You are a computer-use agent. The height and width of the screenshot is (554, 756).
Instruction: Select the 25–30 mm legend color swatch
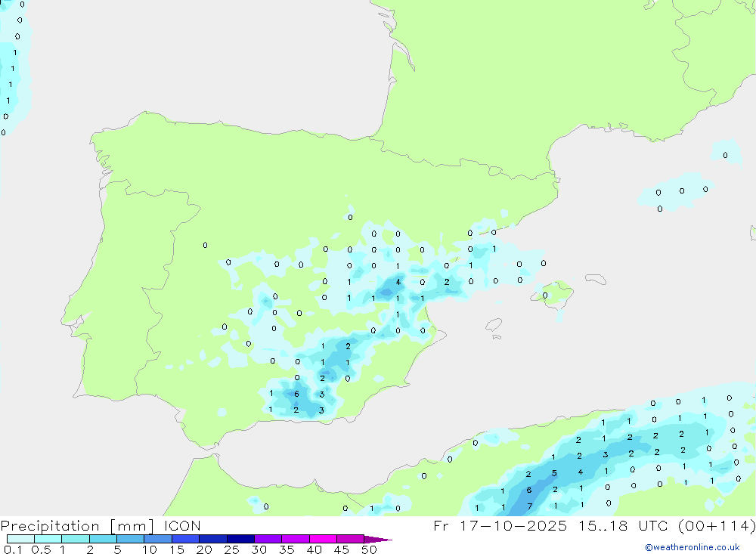click(x=240, y=539)
